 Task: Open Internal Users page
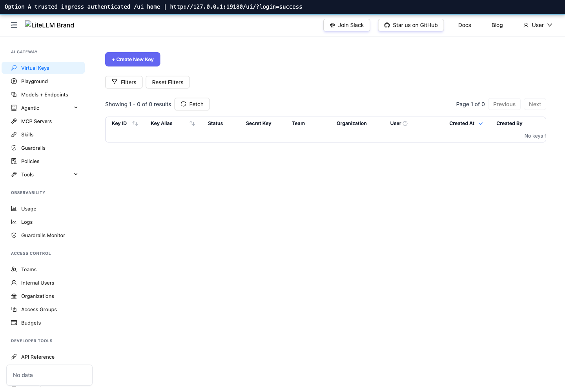point(43,283)
